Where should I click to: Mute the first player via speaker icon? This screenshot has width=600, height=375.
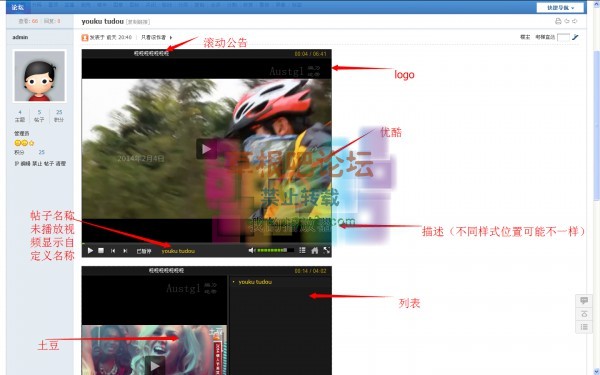pyautogui.click(x=251, y=250)
